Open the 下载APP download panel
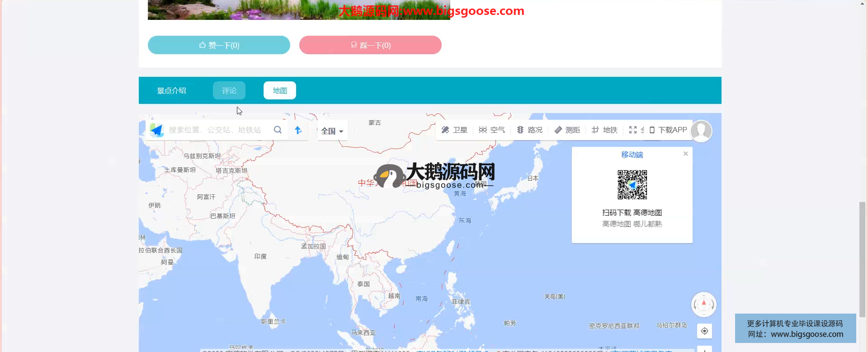The image size is (868, 352). (x=668, y=130)
